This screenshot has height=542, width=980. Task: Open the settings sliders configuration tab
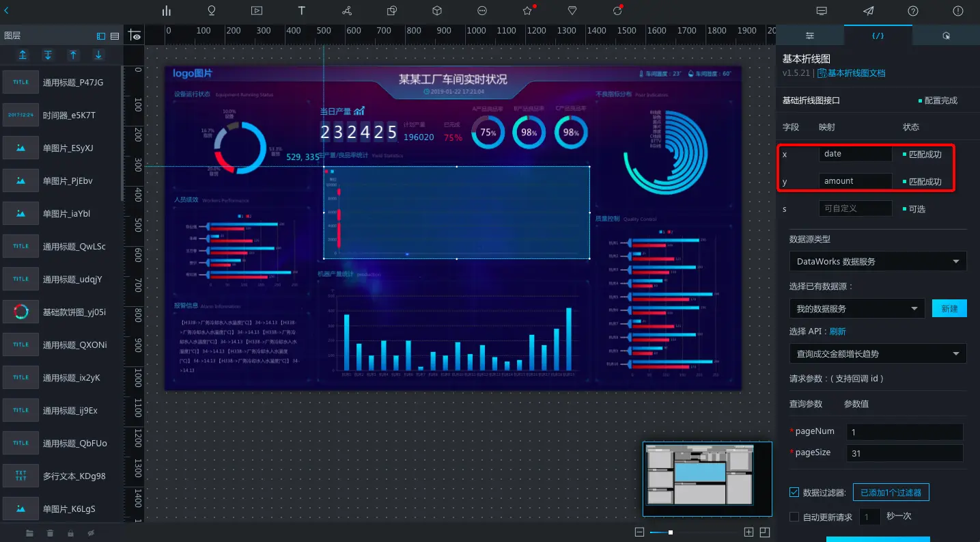point(810,36)
